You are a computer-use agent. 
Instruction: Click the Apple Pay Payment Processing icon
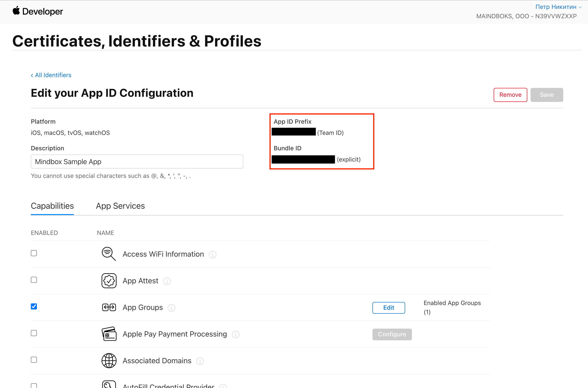point(109,334)
